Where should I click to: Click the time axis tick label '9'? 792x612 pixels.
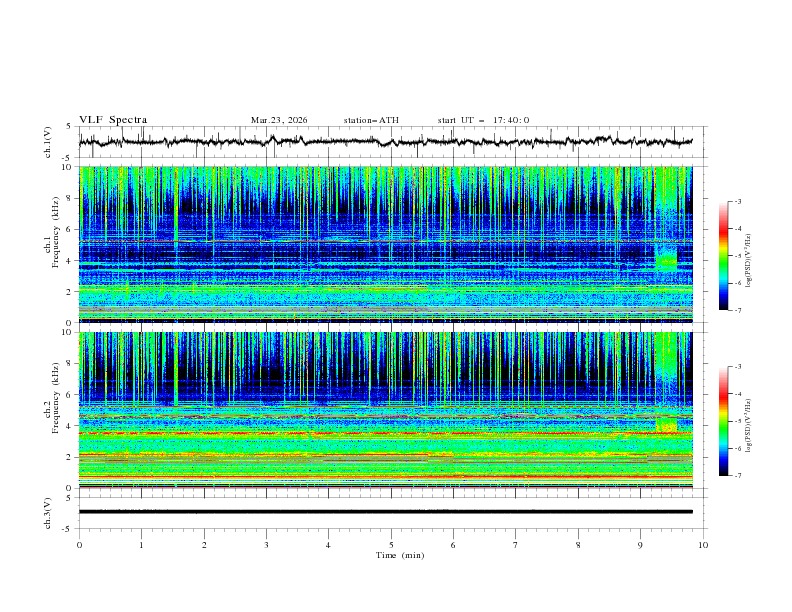click(640, 545)
